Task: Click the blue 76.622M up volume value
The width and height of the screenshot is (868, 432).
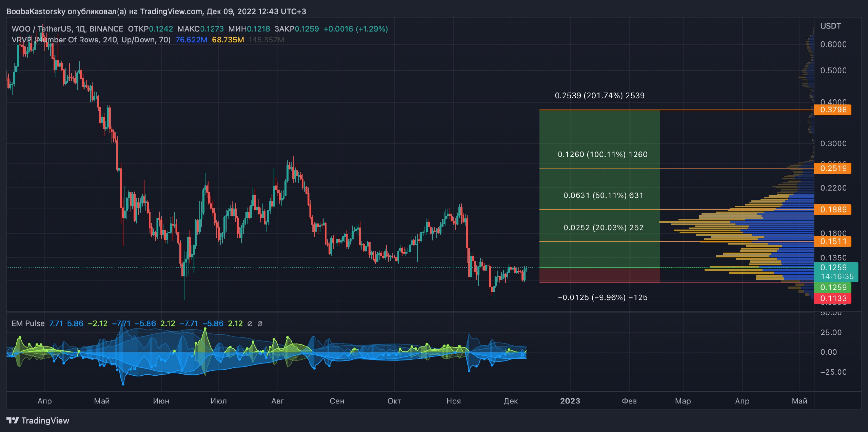Action: (x=191, y=40)
